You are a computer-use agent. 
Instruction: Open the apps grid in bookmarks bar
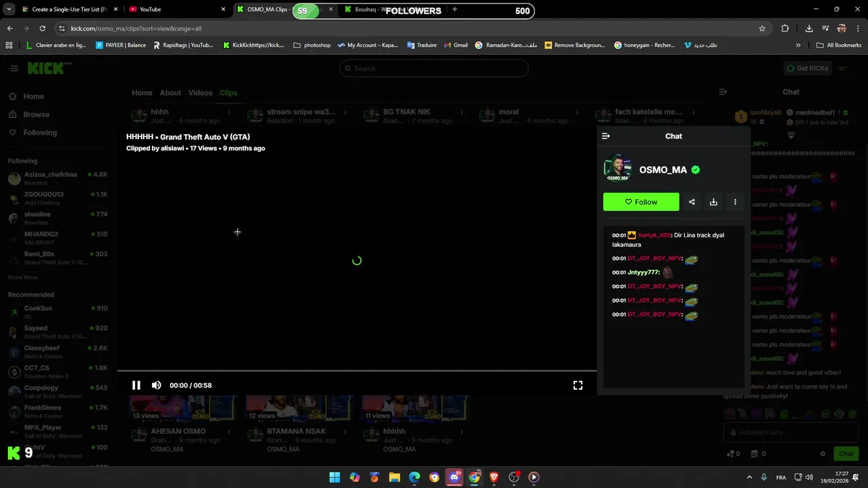pos(9,45)
